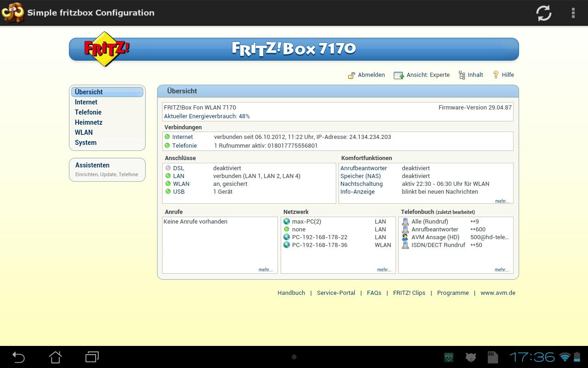
Task: Click the person icon beside AVM Ansage (HD)
Action: [405, 237]
